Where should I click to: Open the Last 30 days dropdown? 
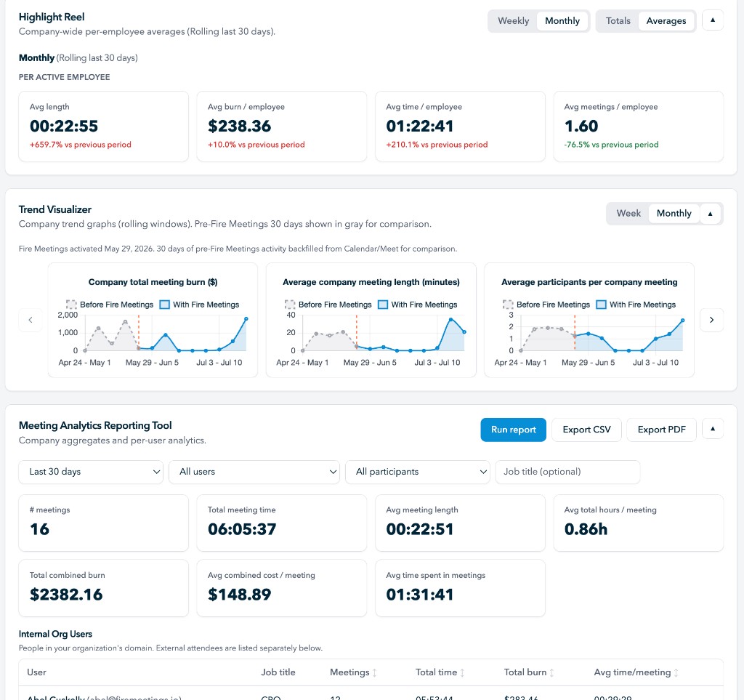click(x=91, y=472)
